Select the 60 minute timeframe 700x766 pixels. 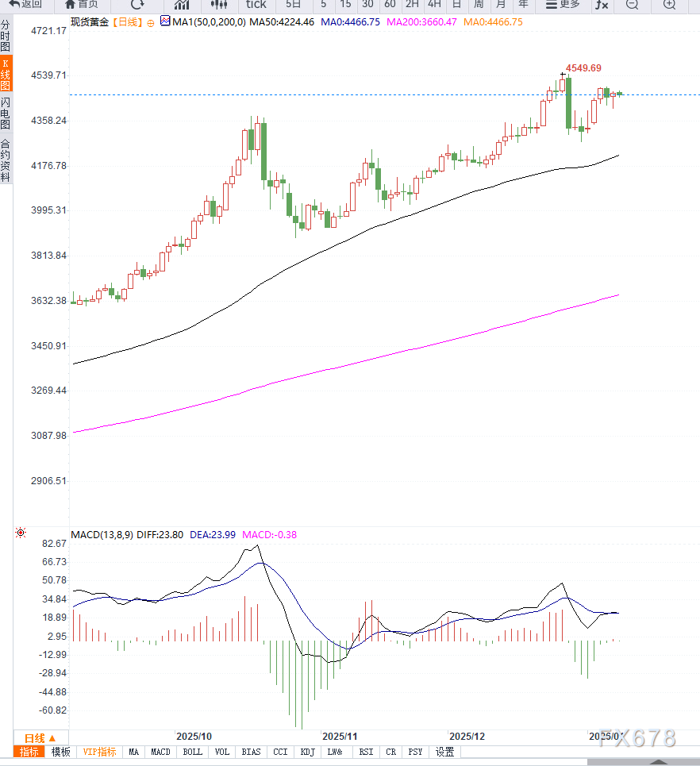point(390,5)
